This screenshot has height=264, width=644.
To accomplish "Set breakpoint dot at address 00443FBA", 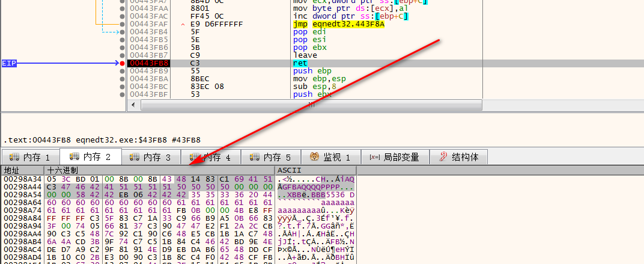I will click(122, 79).
